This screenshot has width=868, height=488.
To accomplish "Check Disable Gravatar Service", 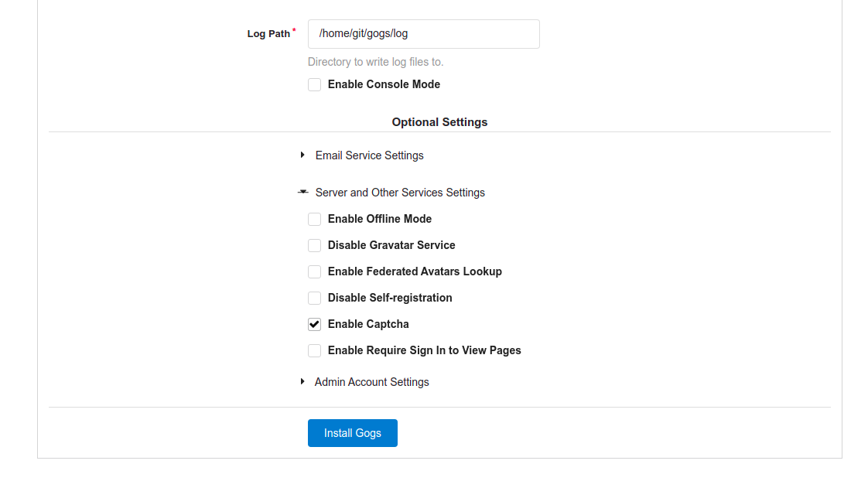I will click(314, 245).
